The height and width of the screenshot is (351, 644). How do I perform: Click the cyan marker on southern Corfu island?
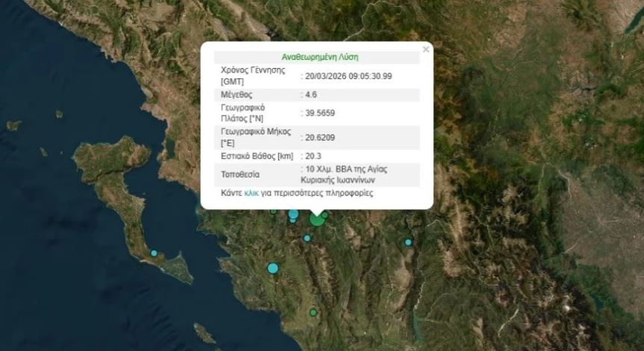(x=154, y=253)
